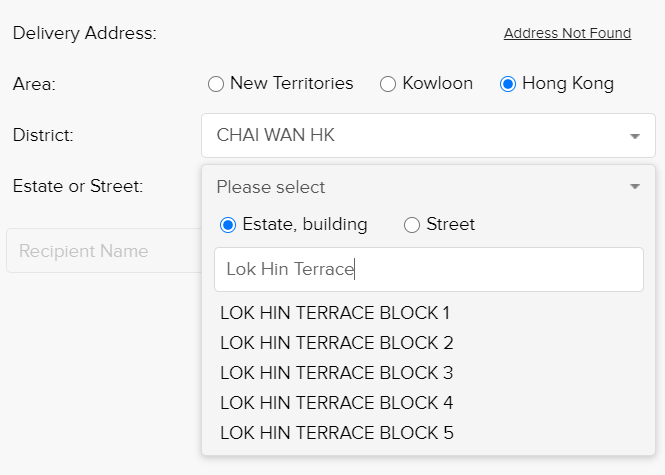This screenshot has width=665, height=475.
Task: Choose Kowloon as the area
Action: click(x=388, y=84)
